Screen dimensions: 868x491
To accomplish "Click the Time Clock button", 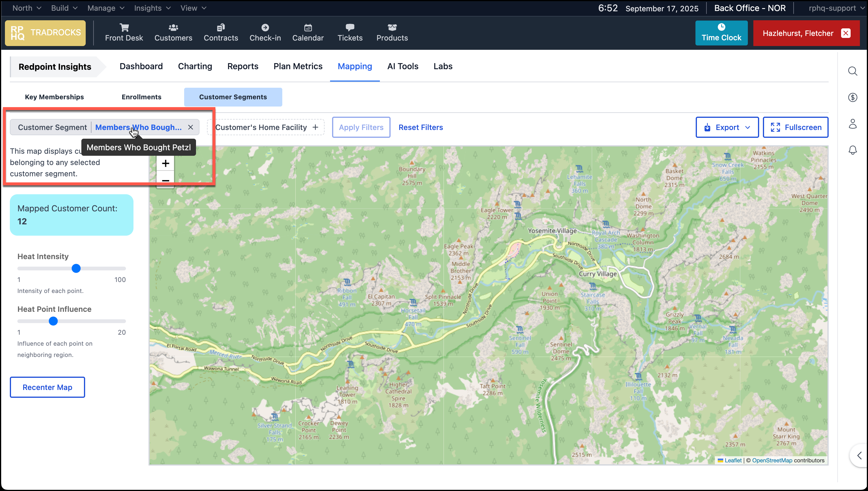I will [721, 33].
